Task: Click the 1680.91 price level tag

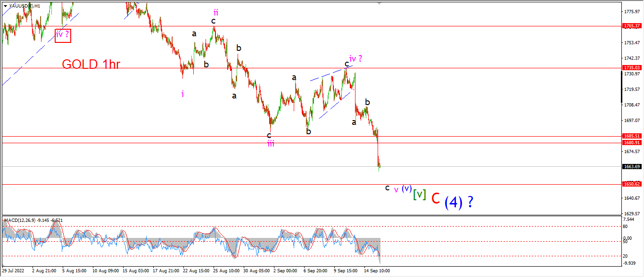Action: [631, 142]
